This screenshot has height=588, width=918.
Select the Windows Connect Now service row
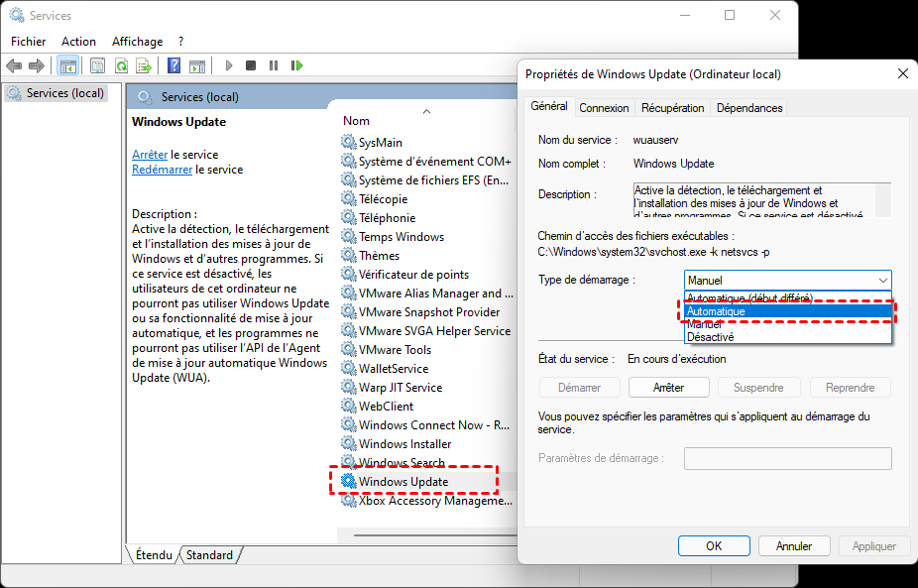426,424
